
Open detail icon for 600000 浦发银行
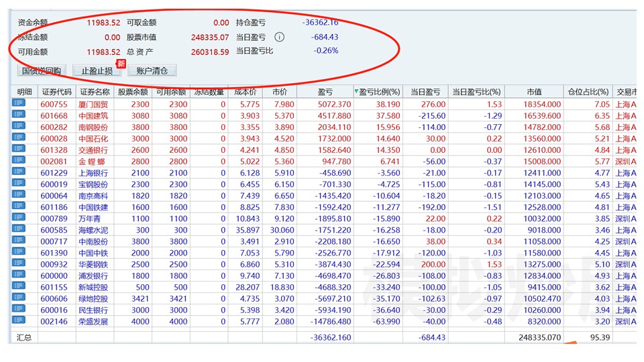(x=19, y=275)
